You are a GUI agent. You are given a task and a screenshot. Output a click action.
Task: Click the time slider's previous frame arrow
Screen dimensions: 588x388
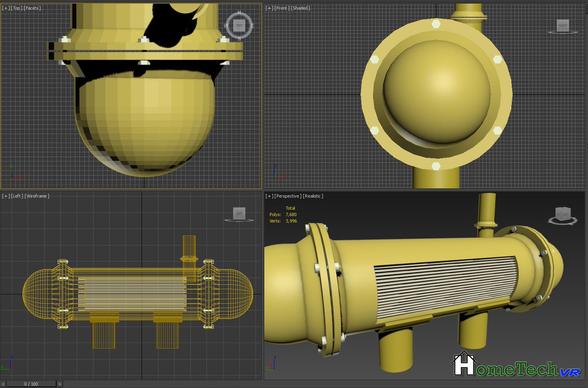coord(3,384)
